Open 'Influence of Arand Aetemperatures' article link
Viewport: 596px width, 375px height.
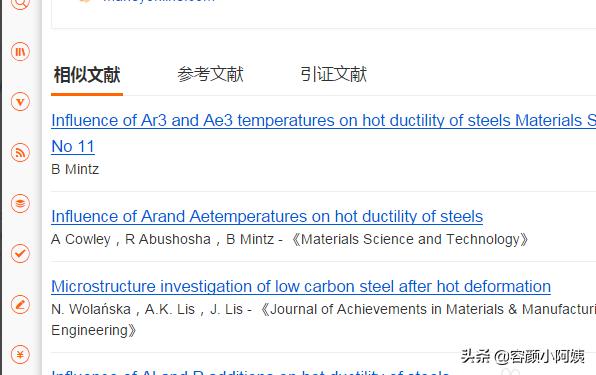point(267,216)
